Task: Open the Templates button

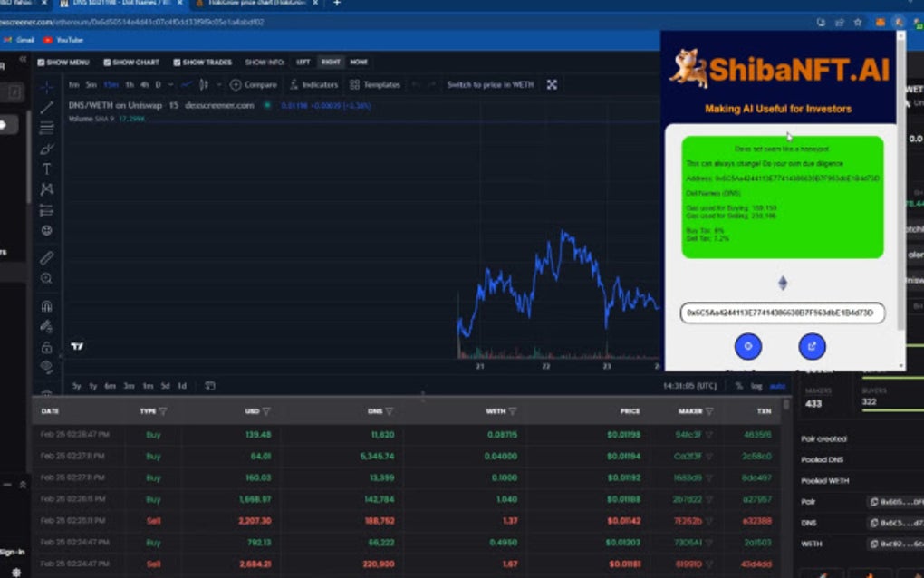Action: [375, 85]
